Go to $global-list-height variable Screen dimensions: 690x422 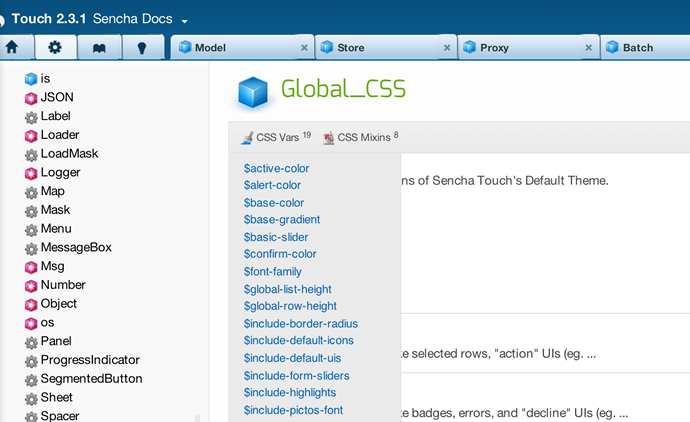click(x=287, y=290)
